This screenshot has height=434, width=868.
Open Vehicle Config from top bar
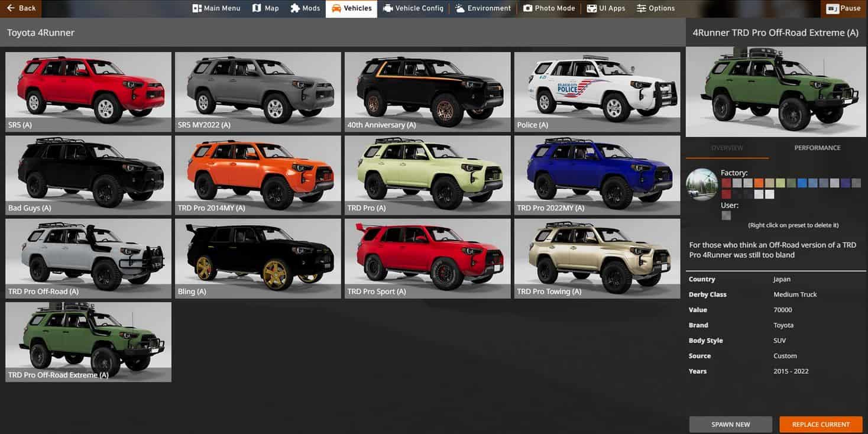pyautogui.click(x=413, y=8)
